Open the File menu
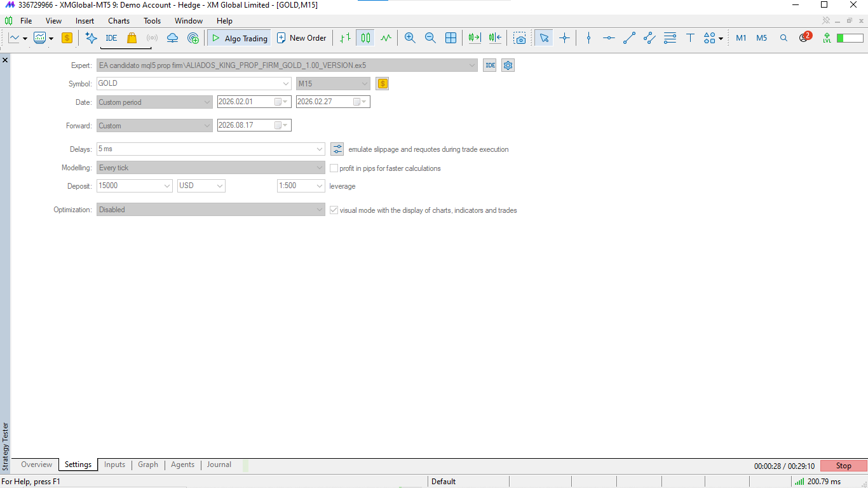The height and width of the screenshot is (488, 868). (x=26, y=21)
